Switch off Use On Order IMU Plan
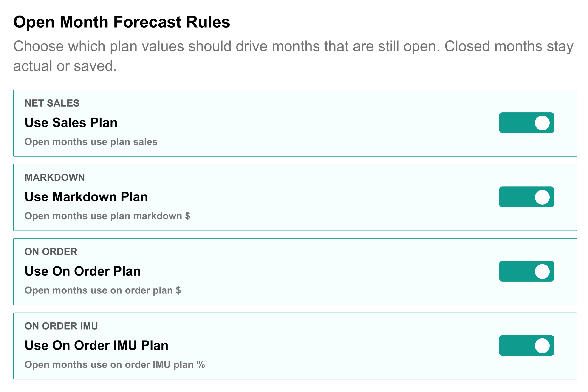588x392 pixels. 526,346
